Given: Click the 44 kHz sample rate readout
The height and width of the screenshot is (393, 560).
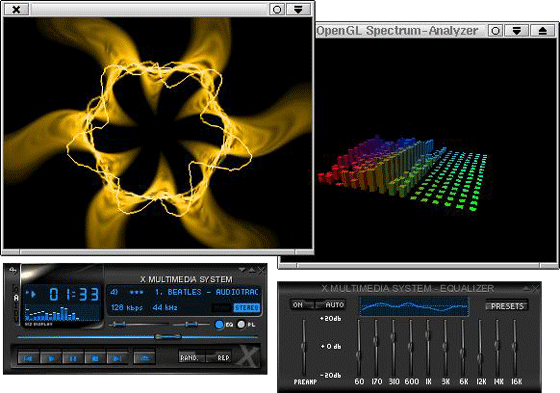Looking at the screenshot, I should (x=165, y=307).
